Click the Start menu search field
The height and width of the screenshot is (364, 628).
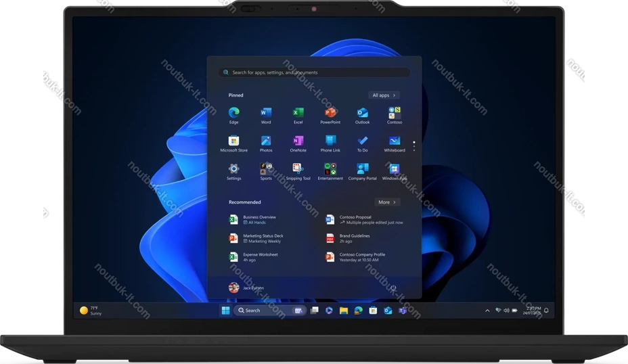tap(314, 72)
